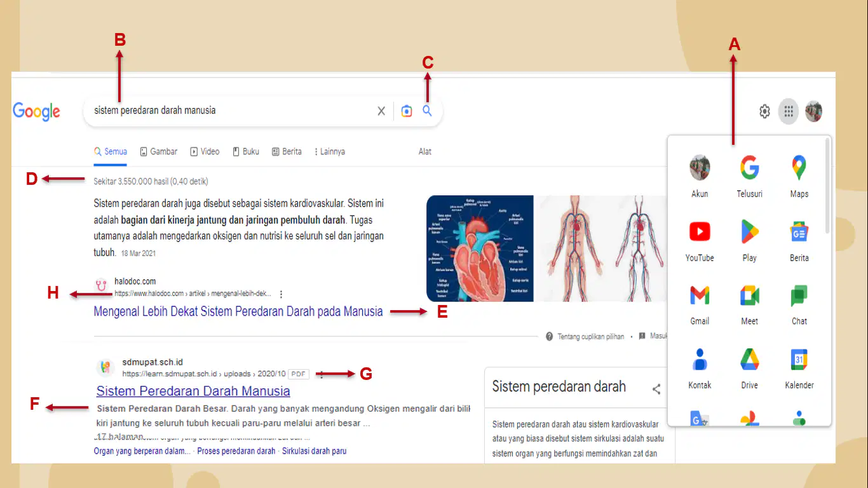Launch Meet from the apps panel
The height and width of the screenshot is (488, 868).
pyautogui.click(x=750, y=304)
